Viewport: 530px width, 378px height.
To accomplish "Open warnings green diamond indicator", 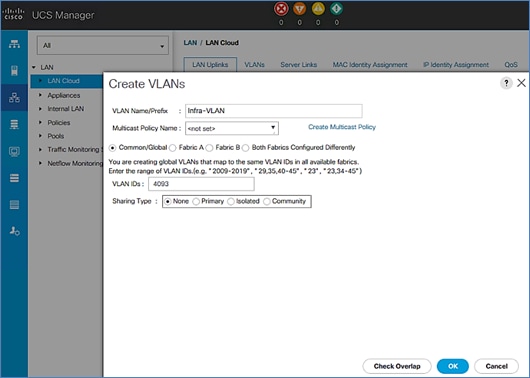I will 337,9.
